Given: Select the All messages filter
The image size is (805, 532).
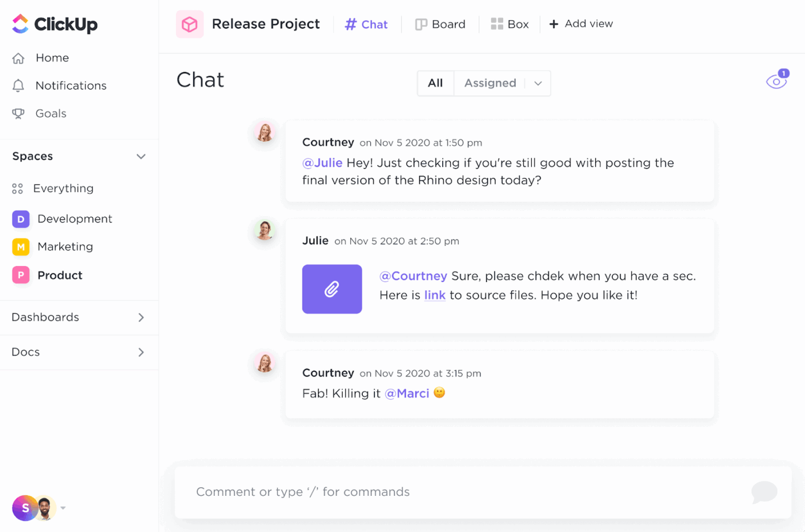Looking at the screenshot, I should (435, 83).
